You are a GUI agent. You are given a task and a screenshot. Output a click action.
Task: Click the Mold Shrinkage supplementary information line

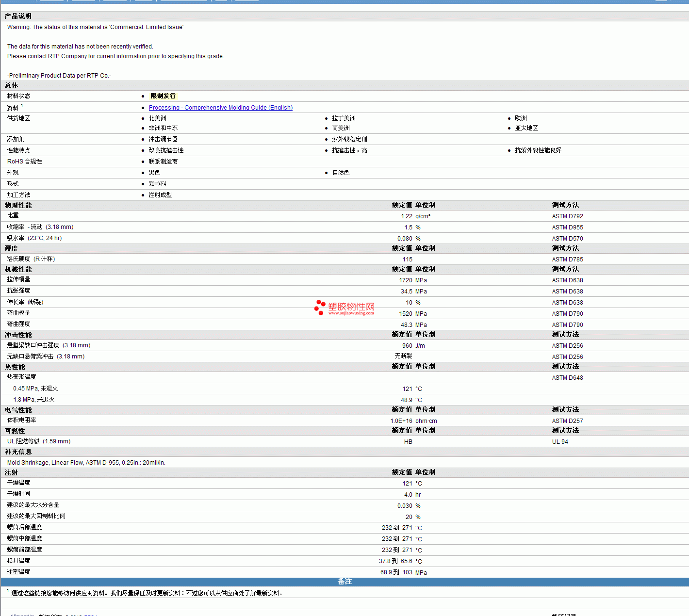86,463
